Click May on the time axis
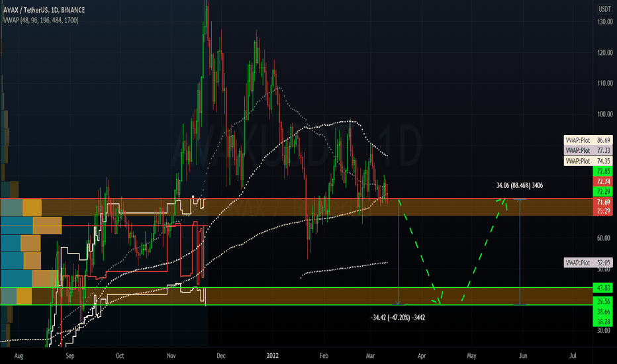Viewport: 617px width, 364px height. [471, 356]
